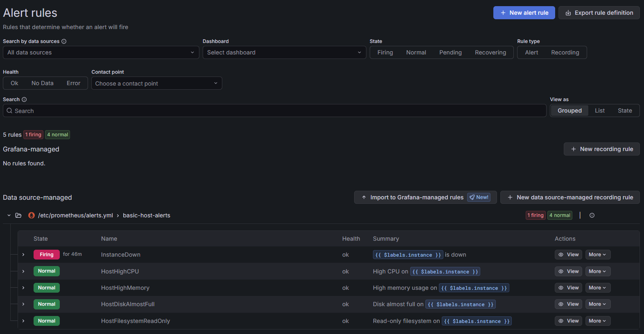The image size is (644, 334).
Task: Switch to the Grouped view
Action: point(569,111)
